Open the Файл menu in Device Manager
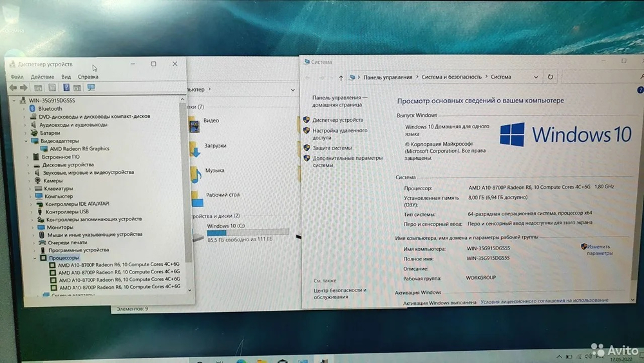This screenshot has height=363, width=644. coord(17,77)
